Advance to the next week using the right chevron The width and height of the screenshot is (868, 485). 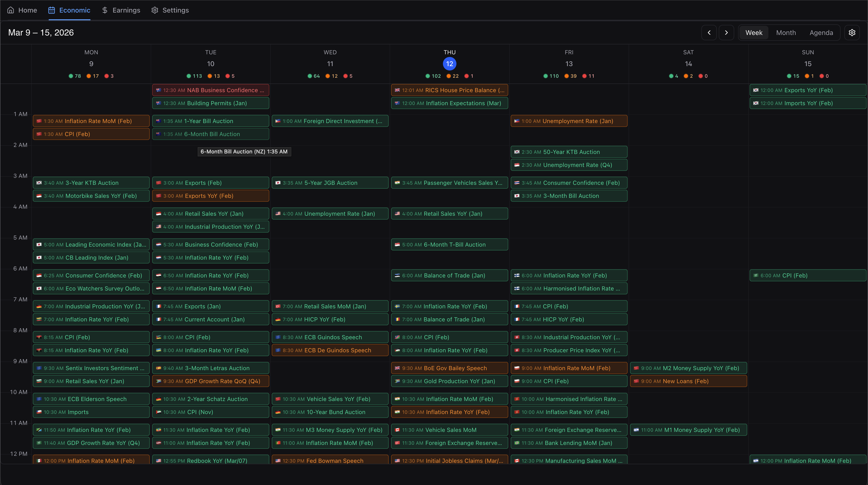(726, 32)
